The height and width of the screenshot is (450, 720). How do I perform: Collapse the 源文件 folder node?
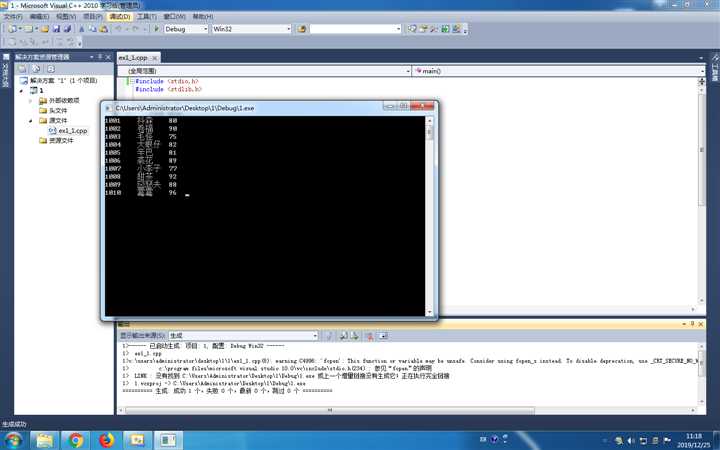click(31, 121)
